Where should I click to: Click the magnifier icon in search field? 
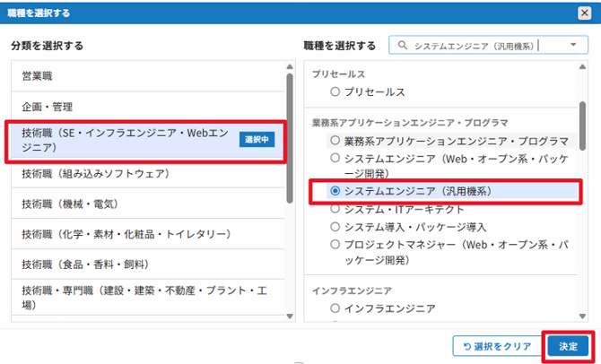pos(403,45)
